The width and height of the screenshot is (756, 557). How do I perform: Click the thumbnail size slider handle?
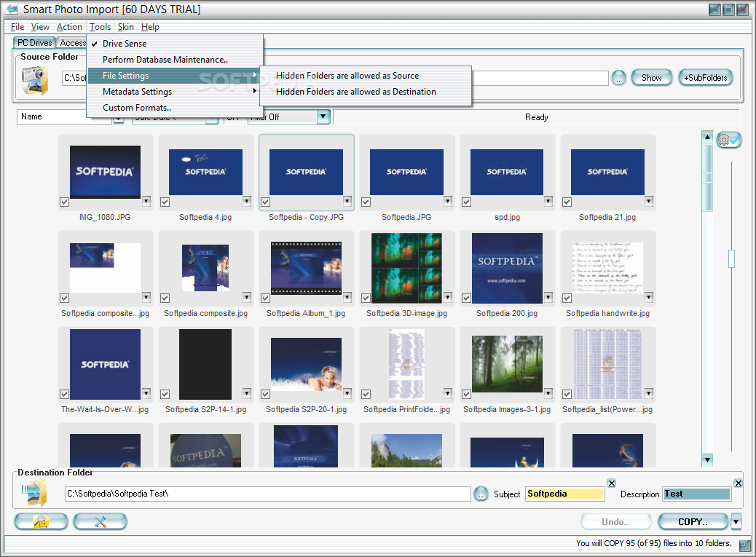[x=731, y=258]
